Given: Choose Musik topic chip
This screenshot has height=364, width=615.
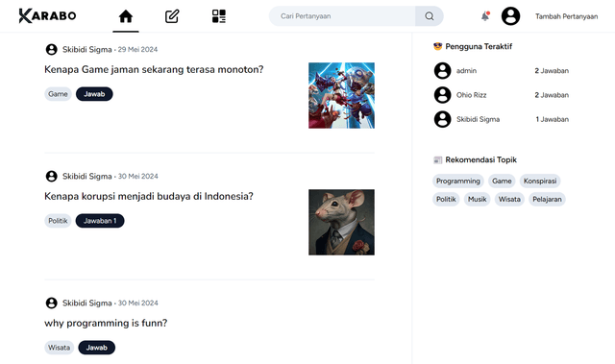Looking at the screenshot, I should [x=477, y=199].
